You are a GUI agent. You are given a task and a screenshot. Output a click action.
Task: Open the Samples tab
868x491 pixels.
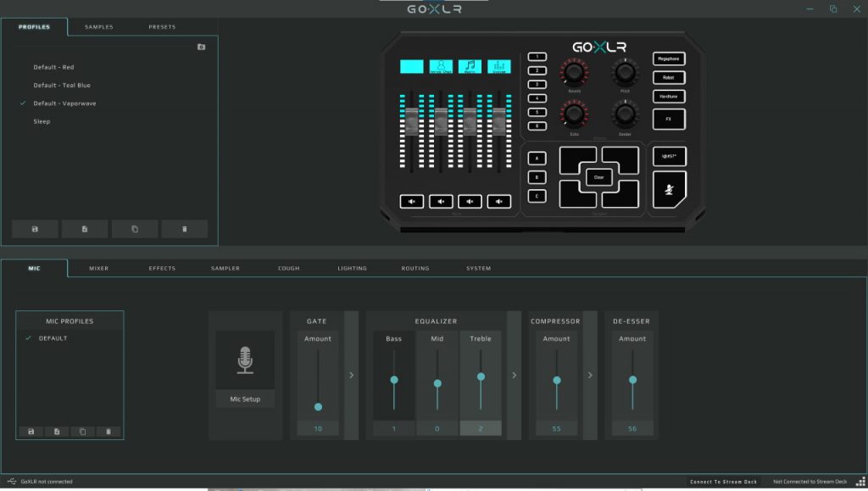[x=98, y=26]
